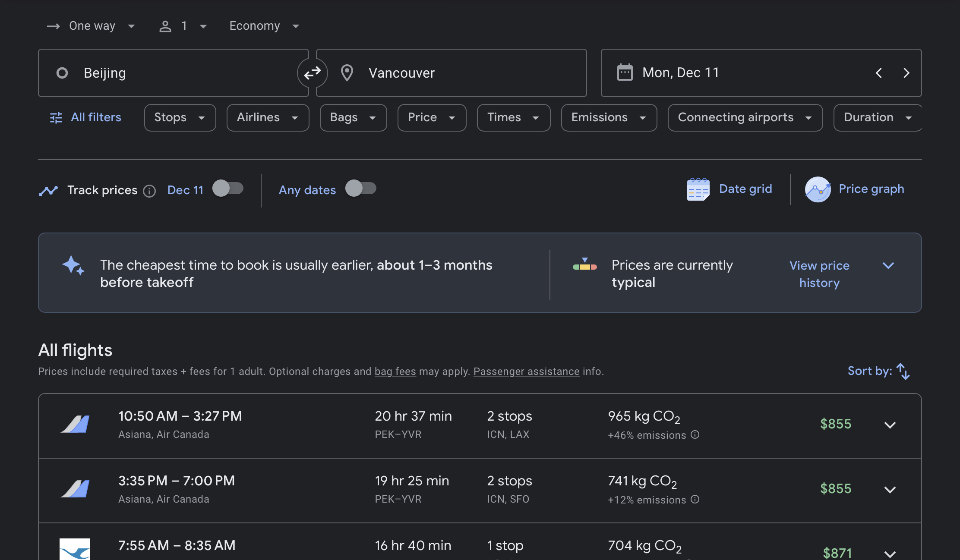This screenshot has width=960, height=560.
Task: Go to previous departure date
Action: click(879, 73)
